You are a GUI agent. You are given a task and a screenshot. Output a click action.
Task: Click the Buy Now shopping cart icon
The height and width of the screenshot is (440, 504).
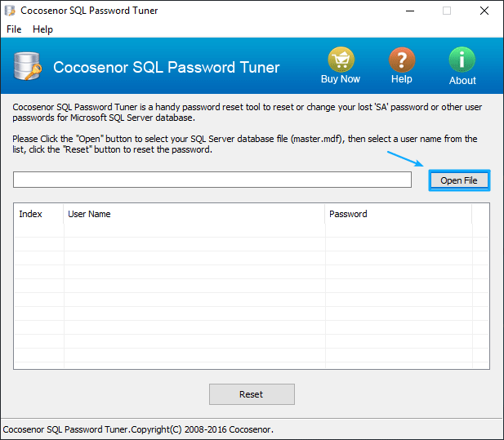click(341, 60)
